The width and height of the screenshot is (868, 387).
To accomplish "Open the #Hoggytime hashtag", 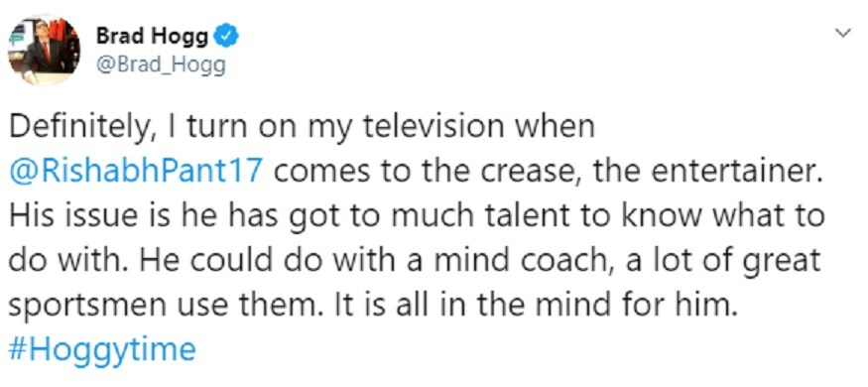I will click(x=102, y=350).
